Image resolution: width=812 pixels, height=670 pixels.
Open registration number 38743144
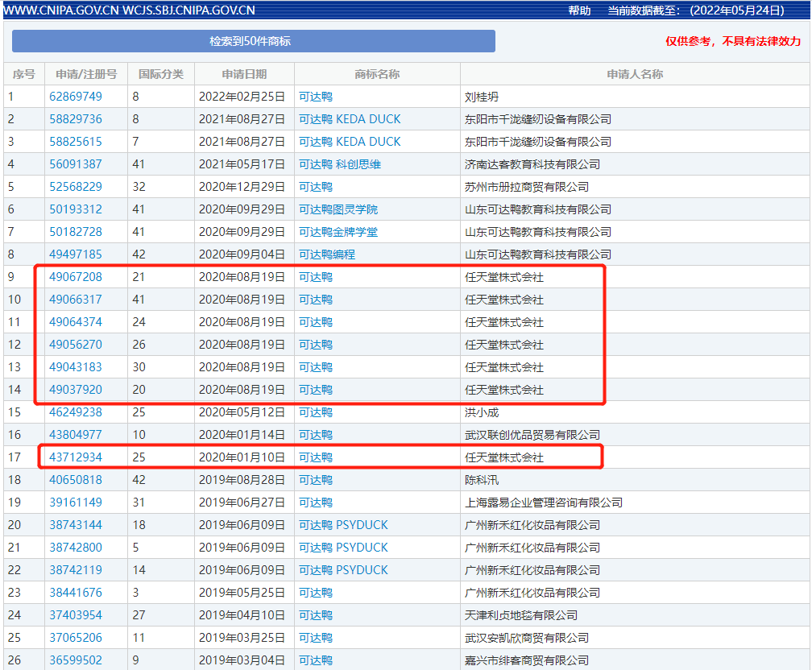76,525
